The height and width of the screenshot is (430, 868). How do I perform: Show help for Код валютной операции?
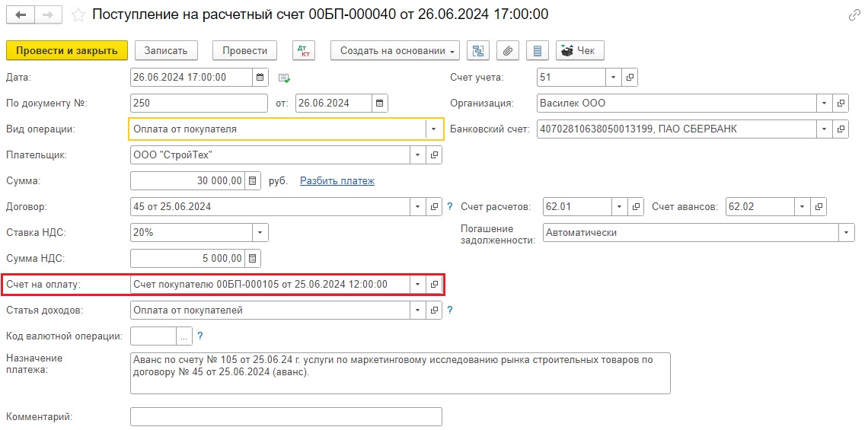(199, 336)
